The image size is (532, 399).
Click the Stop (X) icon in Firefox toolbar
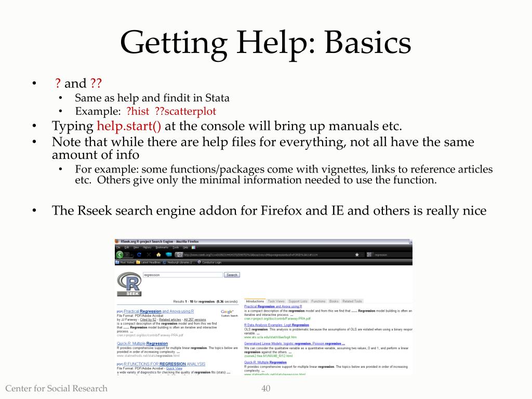(x=149, y=255)
